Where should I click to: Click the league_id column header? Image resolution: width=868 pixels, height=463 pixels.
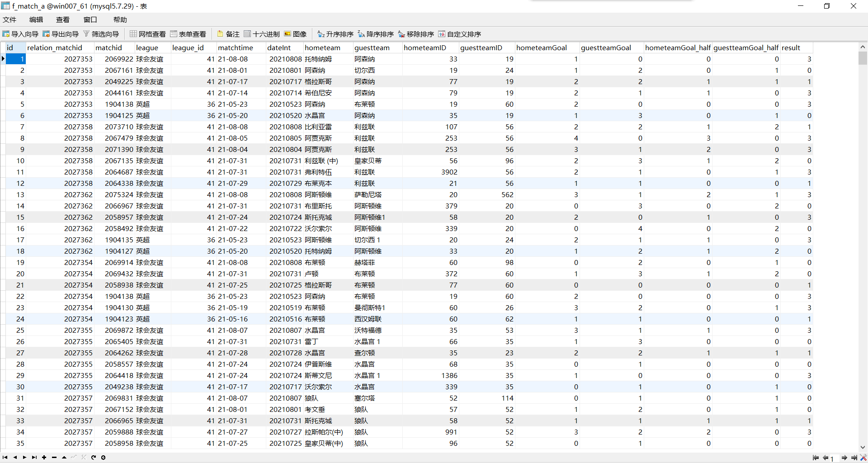(x=193, y=47)
